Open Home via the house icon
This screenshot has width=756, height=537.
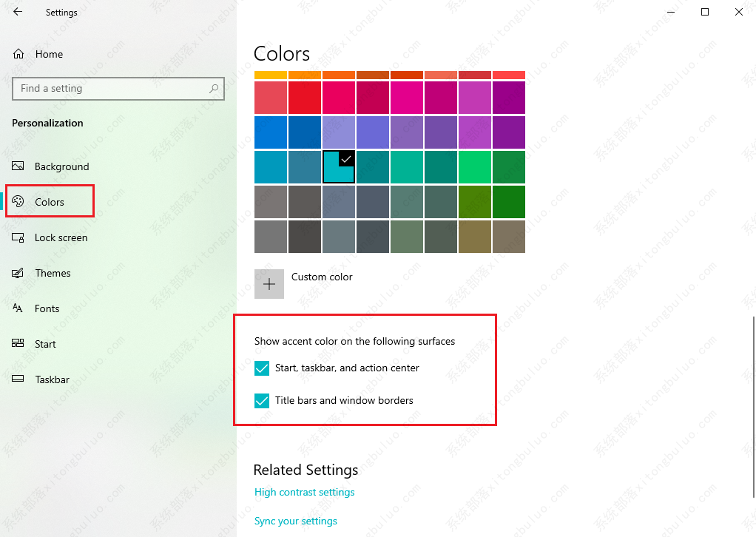click(x=19, y=54)
